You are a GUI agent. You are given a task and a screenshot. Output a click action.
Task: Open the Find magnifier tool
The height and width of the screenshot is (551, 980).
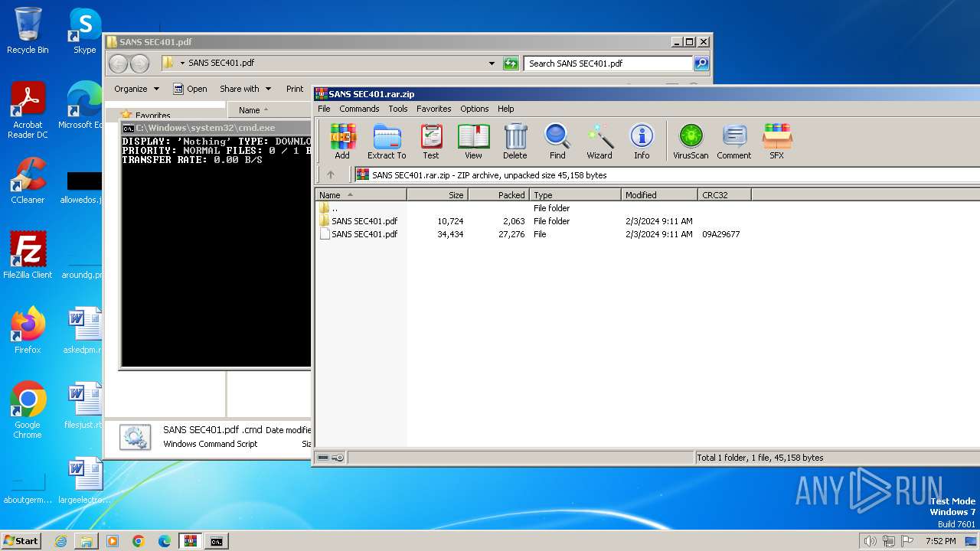pos(557,142)
